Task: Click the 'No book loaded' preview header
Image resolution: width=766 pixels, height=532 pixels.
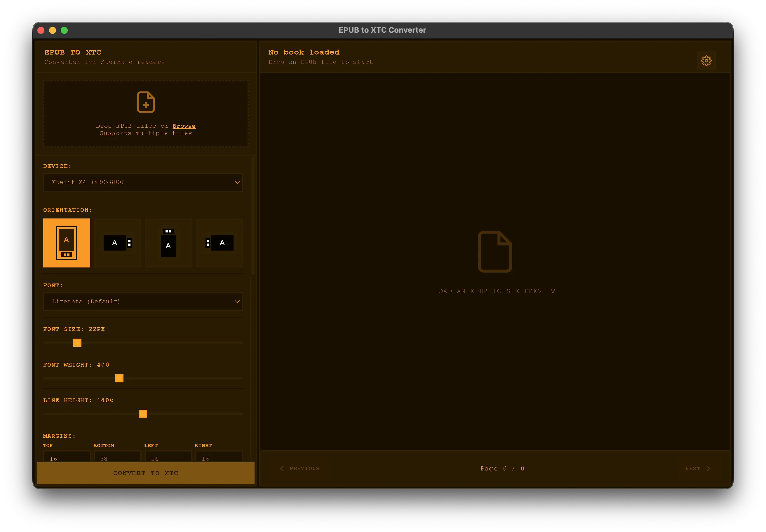Action: (x=304, y=52)
